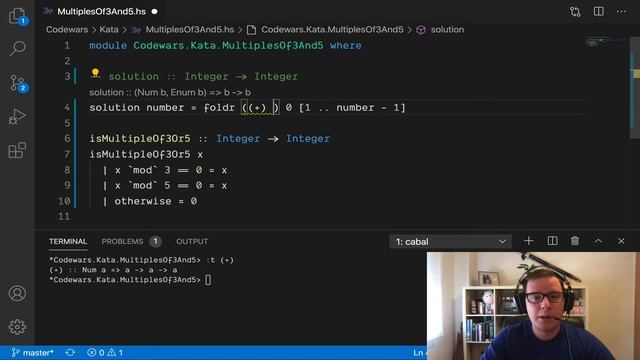This screenshot has height=360, width=640.
Task: Open the Accounts icon in activity bar
Action: [x=17, y=293]
